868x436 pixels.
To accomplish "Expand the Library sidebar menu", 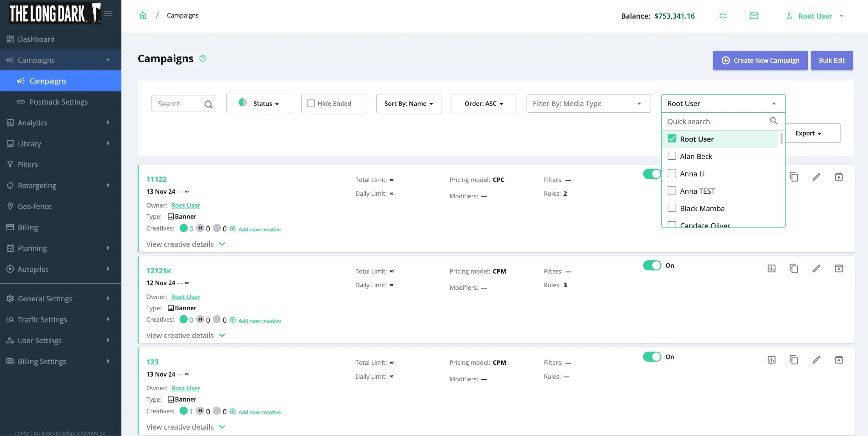I will click(x=61, y=144).
